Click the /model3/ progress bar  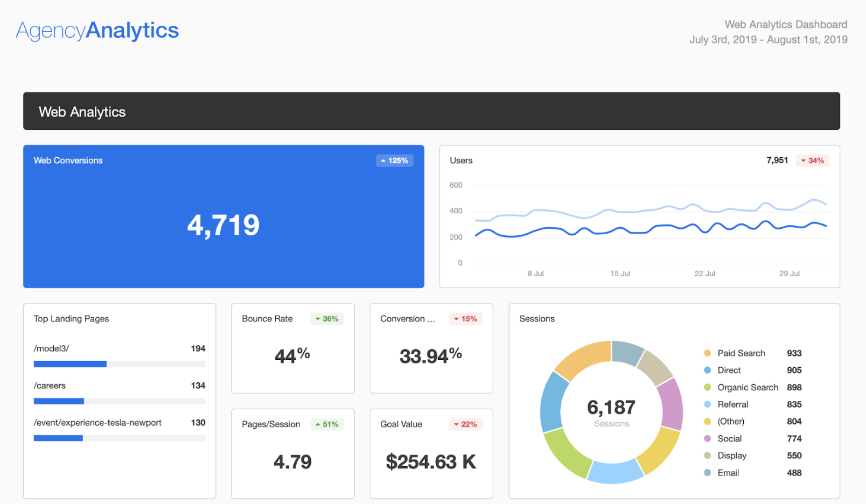point(119,364)
